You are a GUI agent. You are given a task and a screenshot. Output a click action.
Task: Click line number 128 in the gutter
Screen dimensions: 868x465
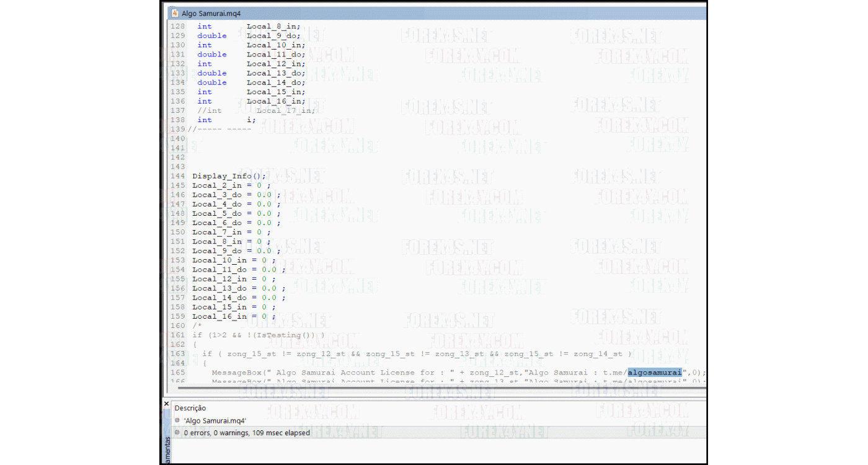coord(177,26)
